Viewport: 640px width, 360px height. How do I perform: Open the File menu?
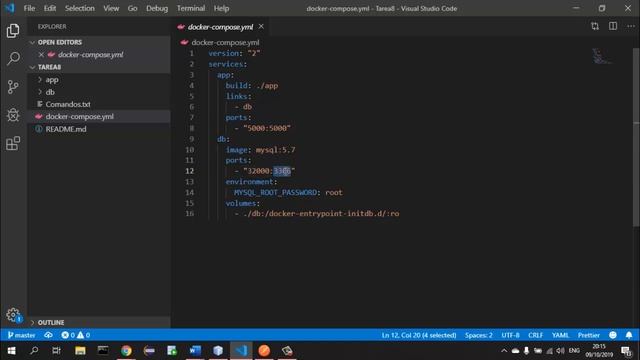29,8
